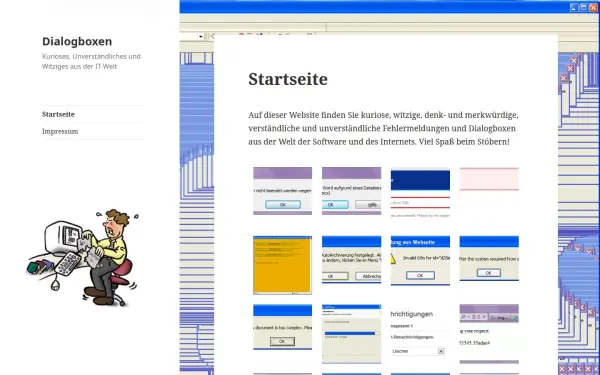This screenshot has width=600, height=375.
Task: Open the 'your request' browser error thumbnail
Action: point(489,334)
